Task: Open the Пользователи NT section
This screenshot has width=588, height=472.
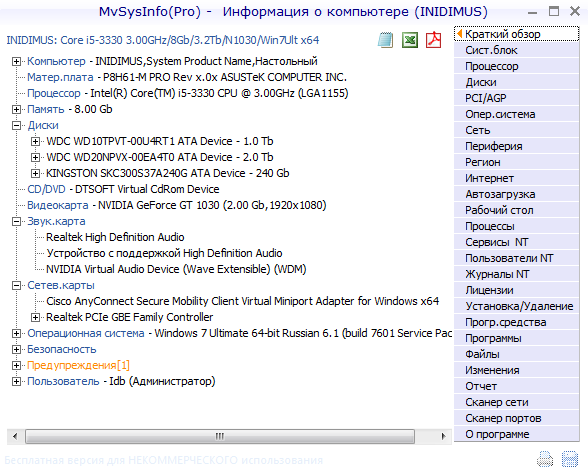Action: tap(516, 258)
